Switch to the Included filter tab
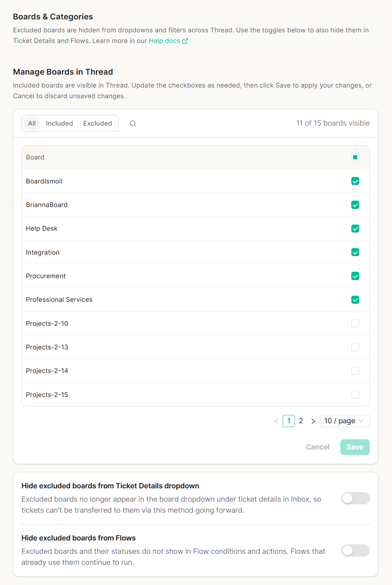 tap(59, 123)
